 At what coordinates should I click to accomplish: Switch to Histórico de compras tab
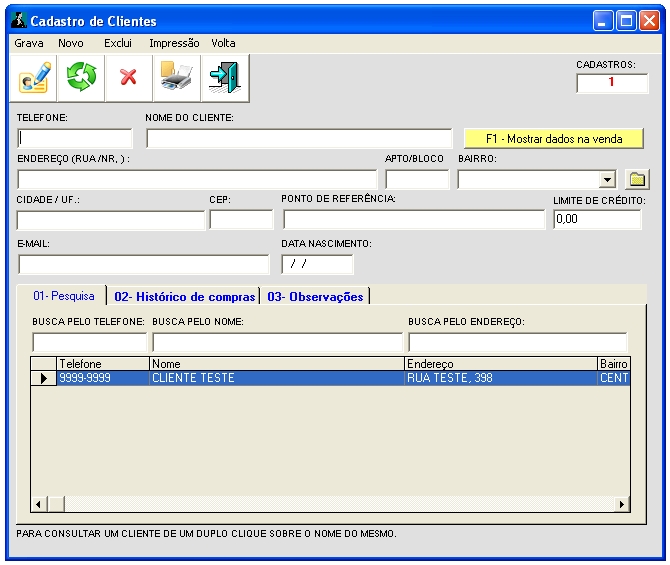click(184, 296)
